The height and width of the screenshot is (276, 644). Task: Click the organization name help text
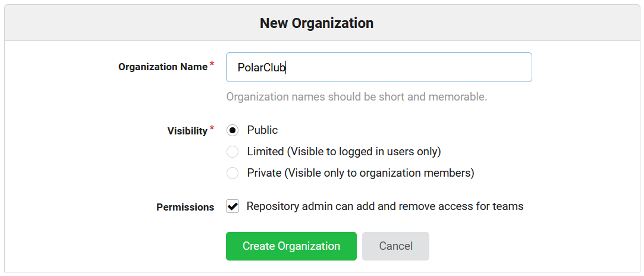pos(356,96)
